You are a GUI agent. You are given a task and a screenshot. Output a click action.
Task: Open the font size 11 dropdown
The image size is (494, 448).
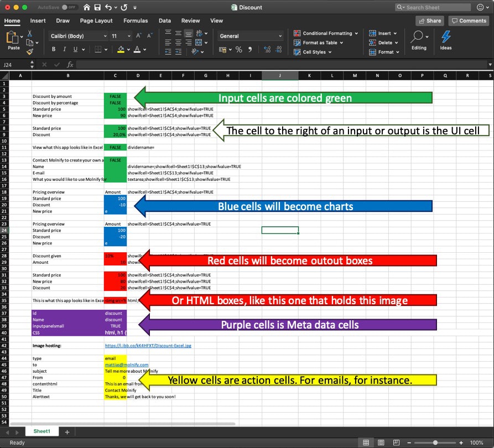click(121, 36)
